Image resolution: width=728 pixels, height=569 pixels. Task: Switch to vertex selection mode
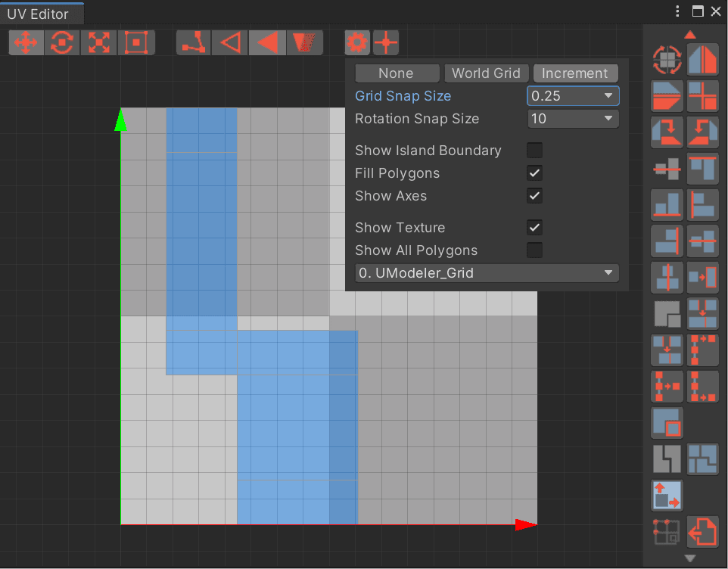click(x=193, y=43)
